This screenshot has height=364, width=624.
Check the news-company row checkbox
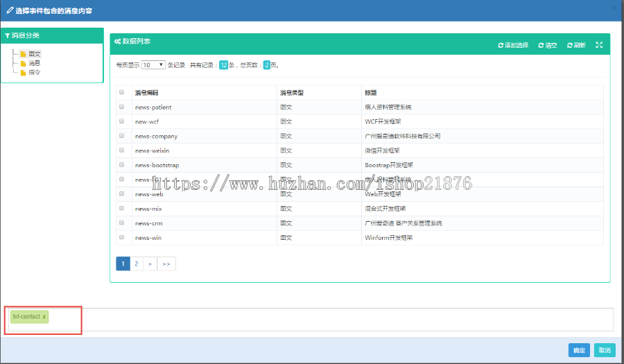122,136
